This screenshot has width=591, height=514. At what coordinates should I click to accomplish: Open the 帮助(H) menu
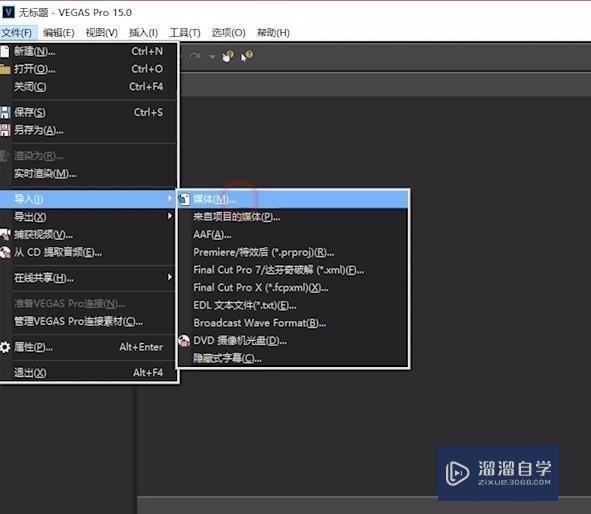click(x=273, y=33)
